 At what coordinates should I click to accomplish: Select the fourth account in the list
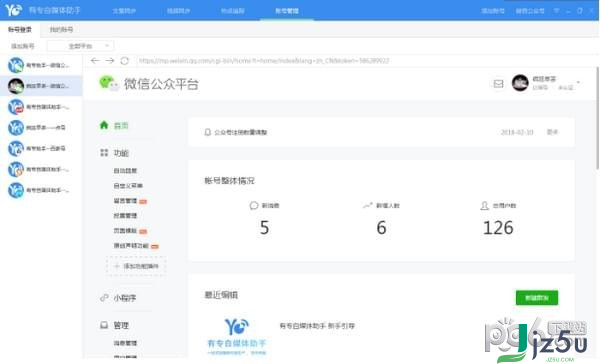41,127
